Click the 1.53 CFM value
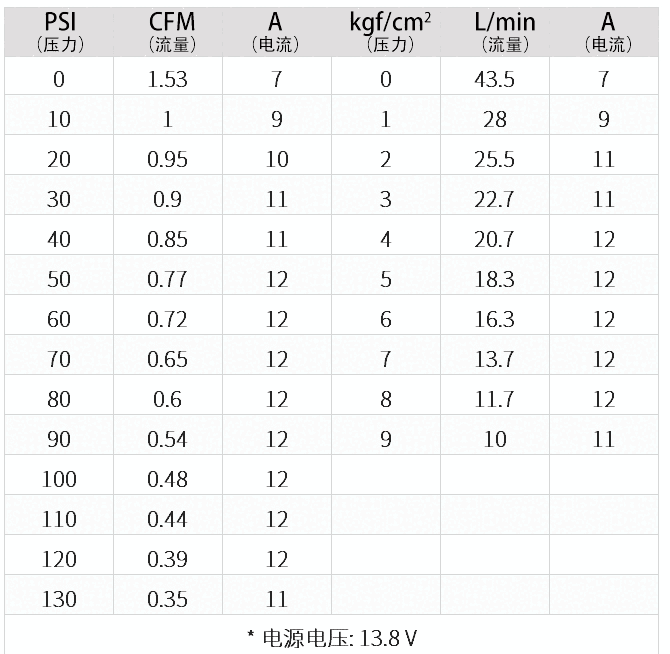 click(x=168, y=79)
